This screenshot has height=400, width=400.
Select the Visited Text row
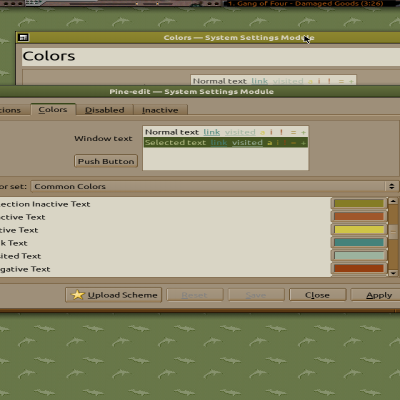165,256
